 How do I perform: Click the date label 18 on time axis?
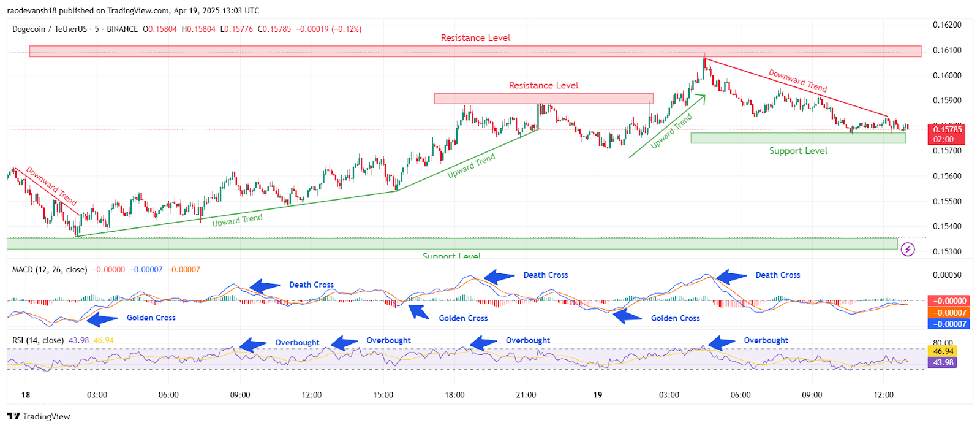click(26, 395)
